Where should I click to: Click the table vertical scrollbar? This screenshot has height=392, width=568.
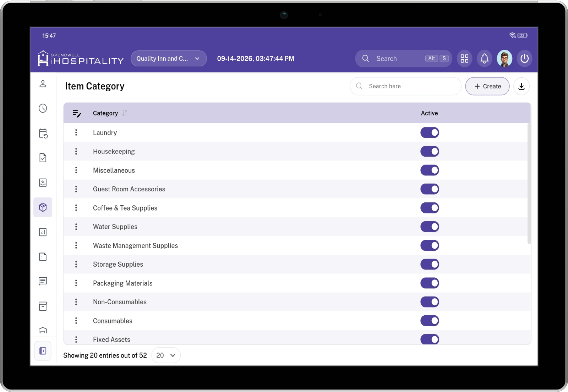[529, 183]
